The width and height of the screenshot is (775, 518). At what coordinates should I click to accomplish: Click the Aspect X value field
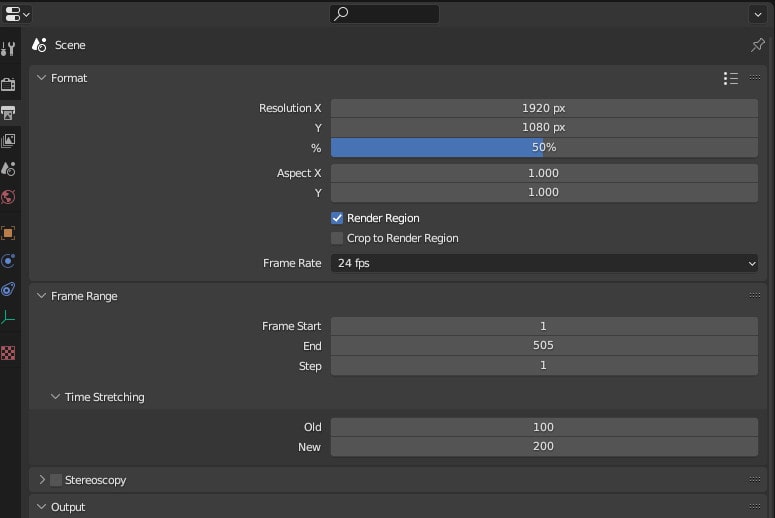click(544, 173)
